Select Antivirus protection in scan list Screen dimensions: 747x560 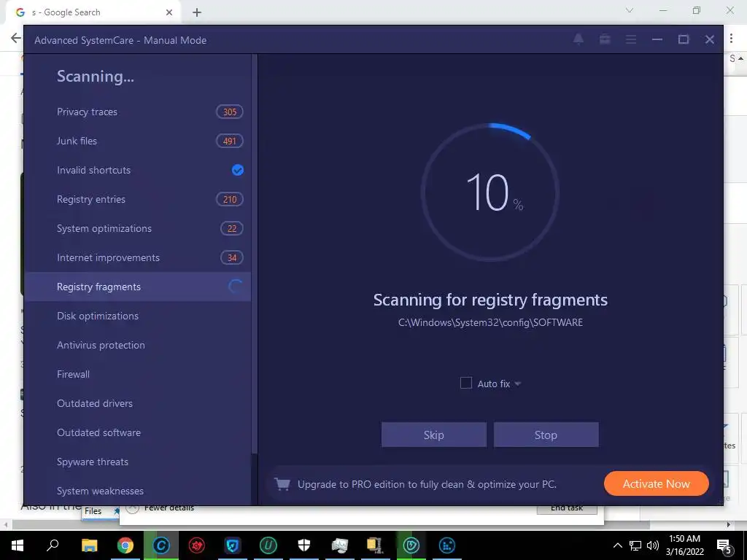[x=137, y=345]
